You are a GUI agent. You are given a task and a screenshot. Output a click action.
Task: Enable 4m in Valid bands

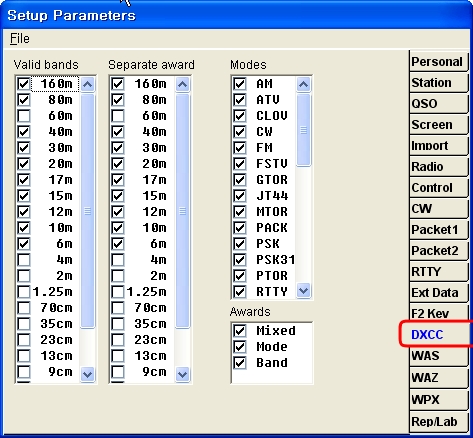pyautogui.click(x=24, y=260)
